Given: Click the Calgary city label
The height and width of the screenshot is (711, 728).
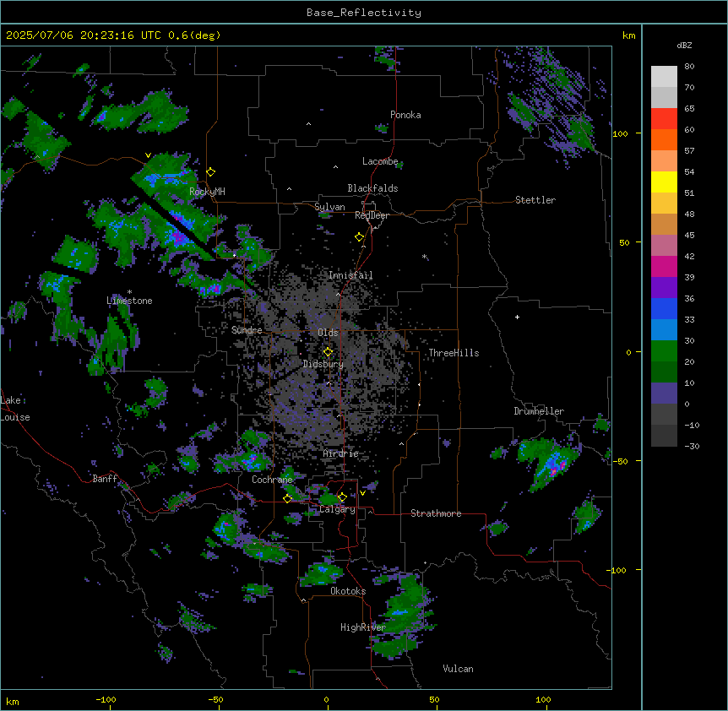Looking at the screenshot, I should 338,509.
